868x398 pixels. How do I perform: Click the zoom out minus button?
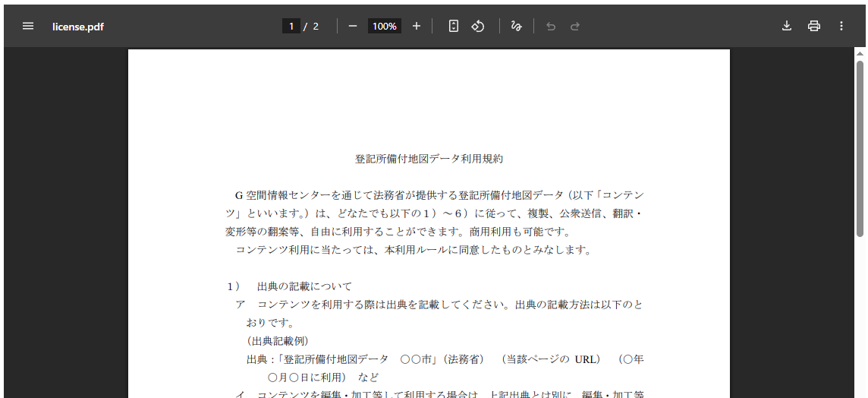coord(353,26)
